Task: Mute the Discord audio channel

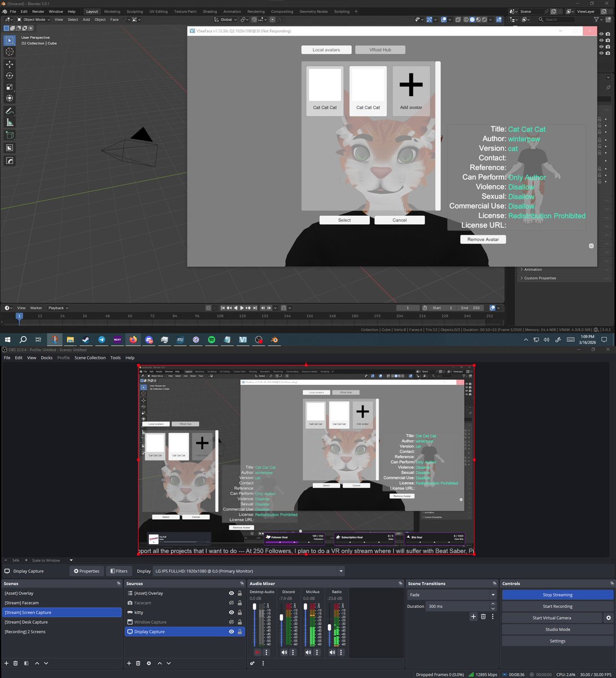Action: [284, 652]
